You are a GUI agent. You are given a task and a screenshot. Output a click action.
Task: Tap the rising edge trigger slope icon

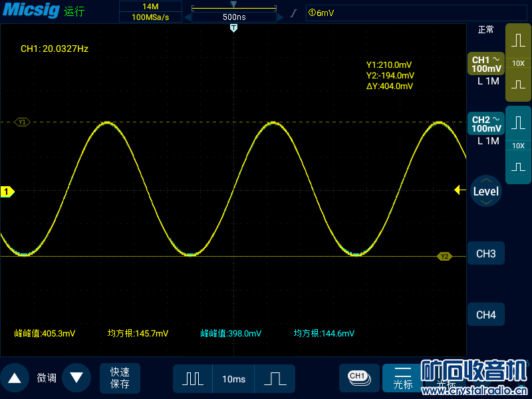[x=294, y=13]
